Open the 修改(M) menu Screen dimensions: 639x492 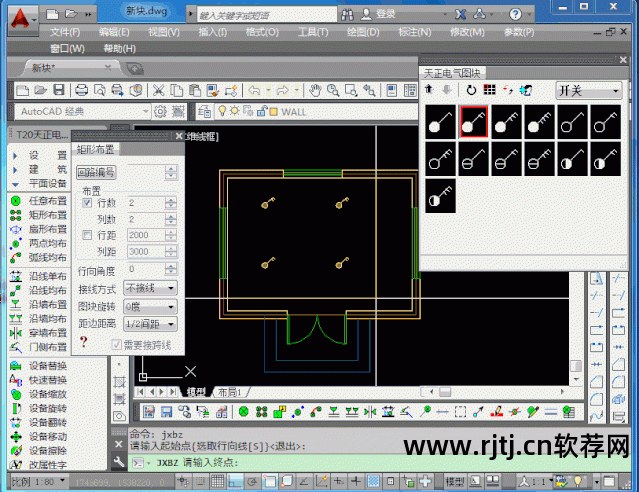coord(467,32)
